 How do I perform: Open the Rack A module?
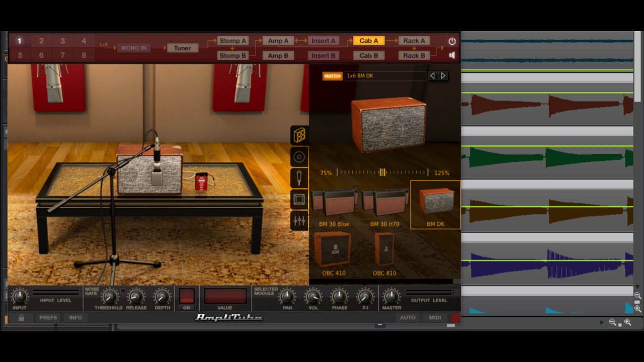[x=414, y=41]
